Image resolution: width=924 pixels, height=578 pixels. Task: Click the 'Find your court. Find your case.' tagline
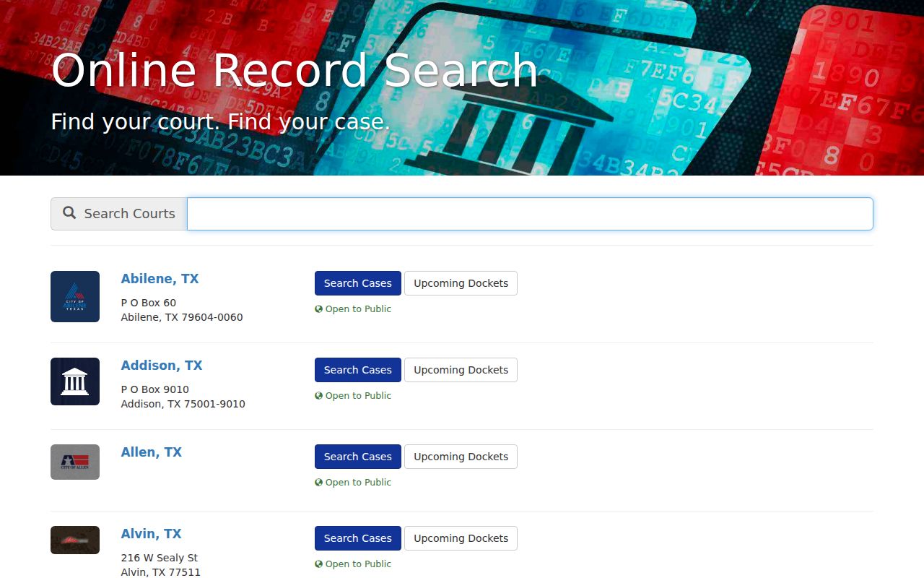pyautogui.click(x=220, y=121)
